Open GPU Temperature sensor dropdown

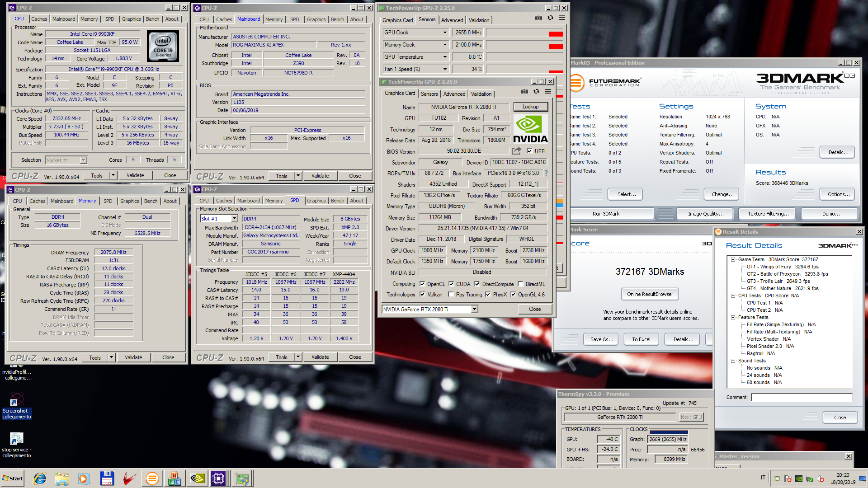tap(445, 57)
